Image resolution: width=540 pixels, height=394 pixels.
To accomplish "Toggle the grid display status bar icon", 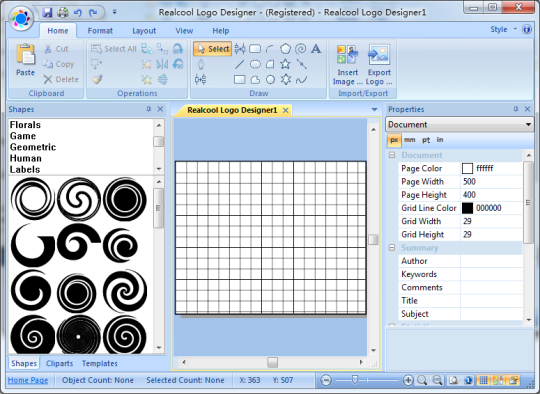I will click(x=483, y=380).
